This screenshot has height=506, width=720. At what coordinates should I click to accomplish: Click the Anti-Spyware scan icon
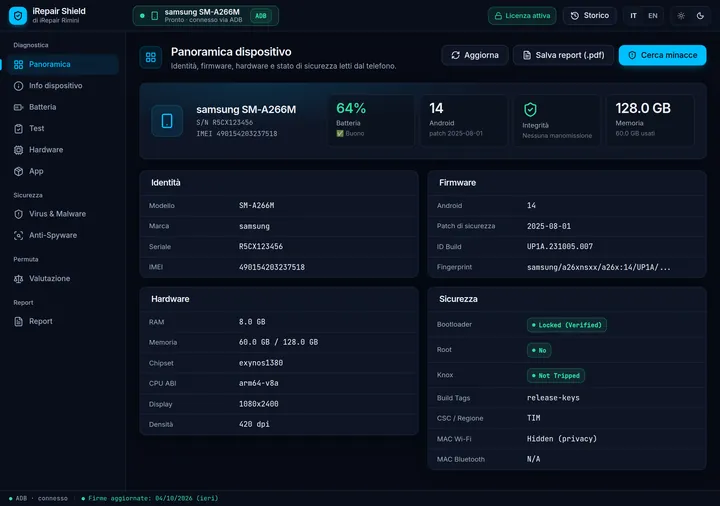tap(18, 236)
